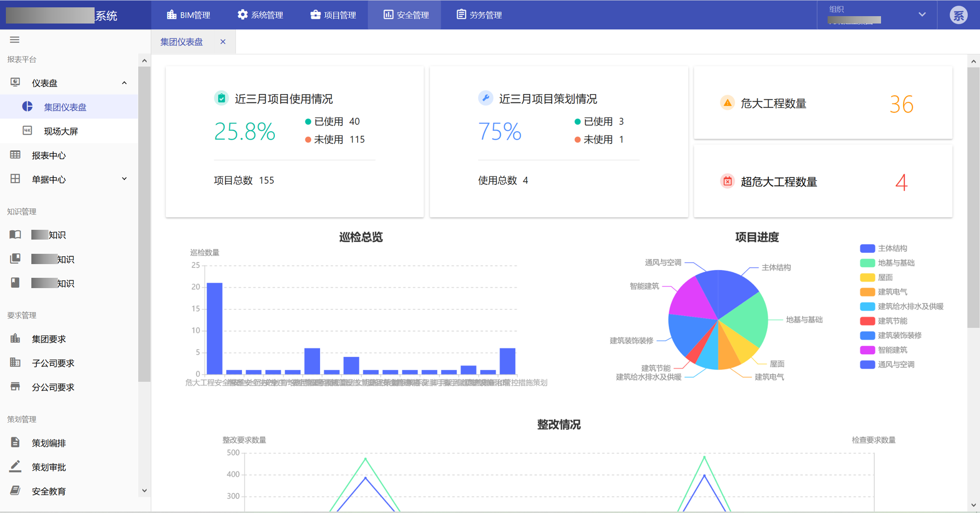980x513 pixels.
Task: Click the 子公司要求 office icon
Action: click(x=15, y=363)
